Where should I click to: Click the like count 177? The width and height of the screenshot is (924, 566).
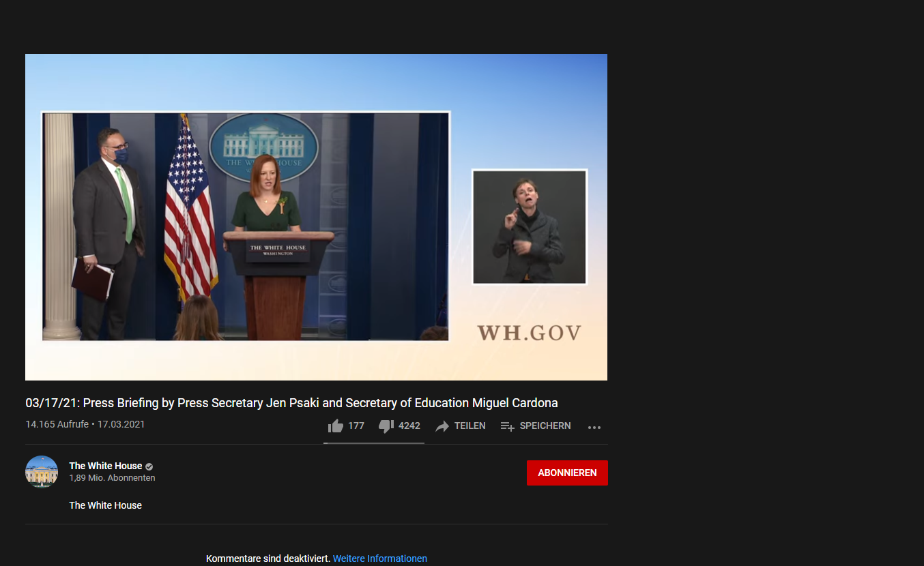coord(356,426)
